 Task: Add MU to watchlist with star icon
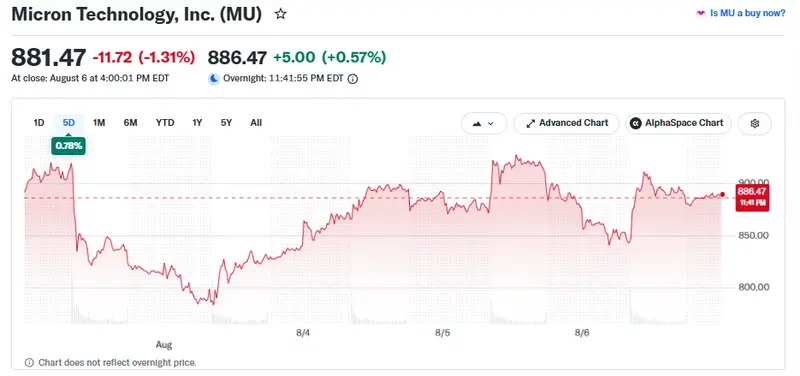pyautogui.click(x=280, y=14)
